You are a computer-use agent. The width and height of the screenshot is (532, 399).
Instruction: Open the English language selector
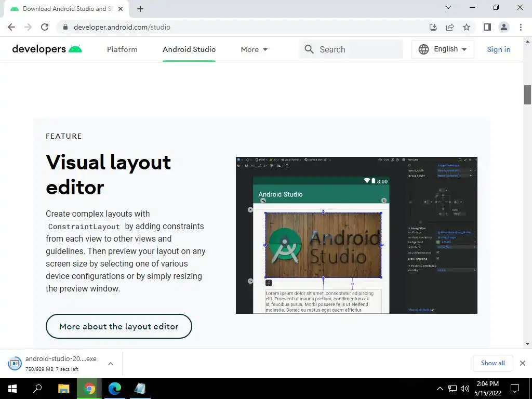443,49
